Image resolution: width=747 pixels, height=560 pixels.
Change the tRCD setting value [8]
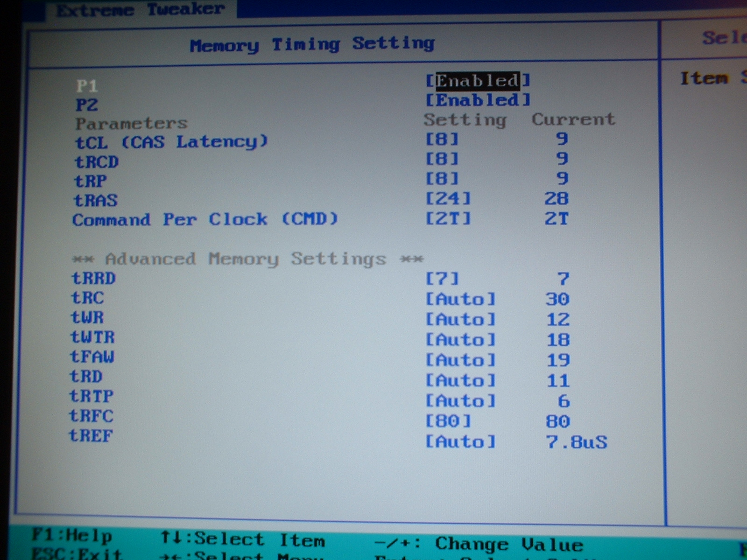click(x=442, y=159)
